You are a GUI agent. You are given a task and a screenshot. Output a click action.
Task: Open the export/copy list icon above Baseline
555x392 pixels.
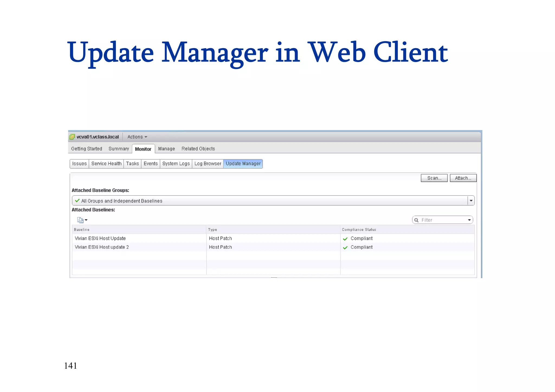80,220
